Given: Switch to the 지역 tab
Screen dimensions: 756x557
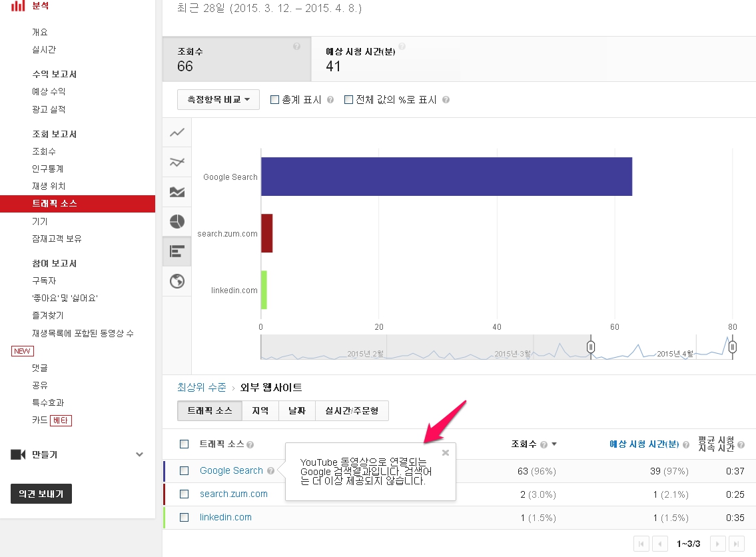Looking at the screenshot, I should [260, 411].
